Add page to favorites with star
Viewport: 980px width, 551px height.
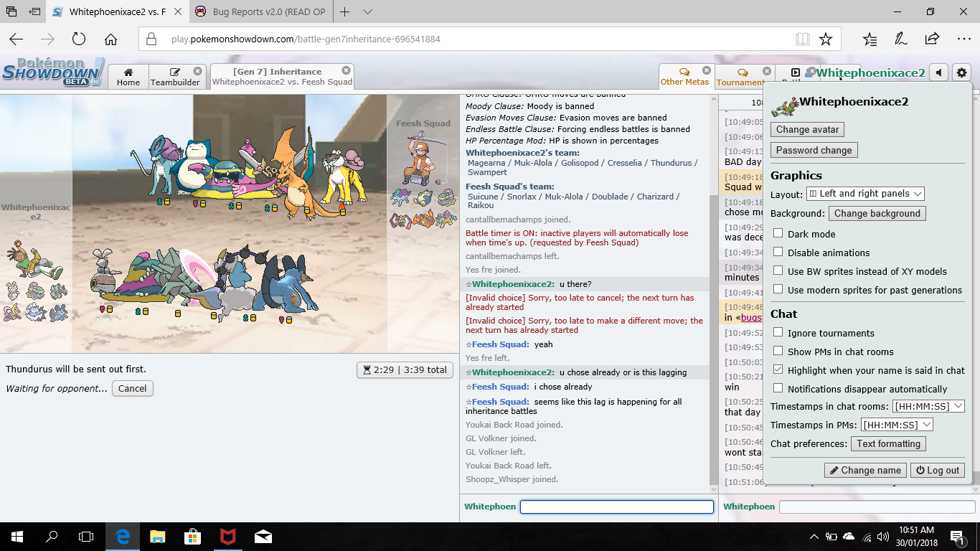pos(826,39)
